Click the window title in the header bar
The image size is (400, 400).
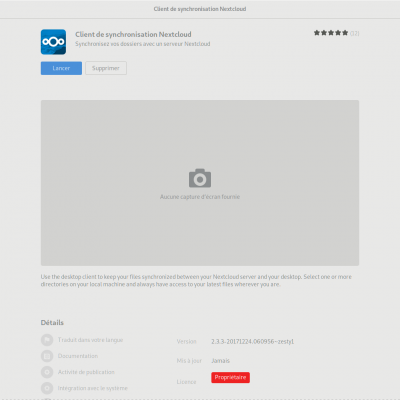pos(200,9)
